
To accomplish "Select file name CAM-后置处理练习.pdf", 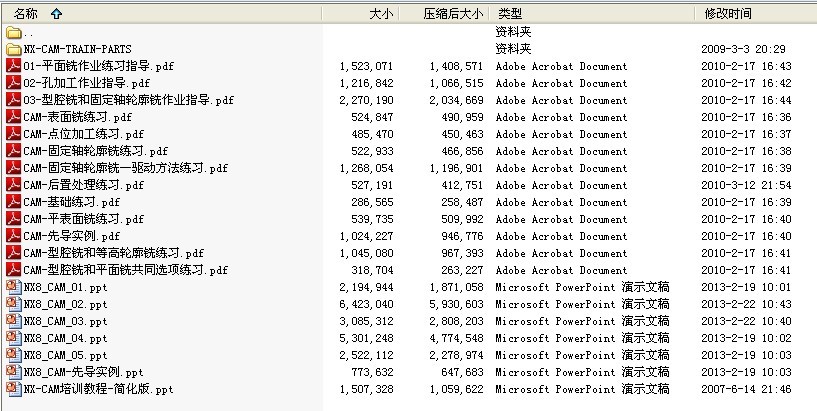I will click(83, 185).
